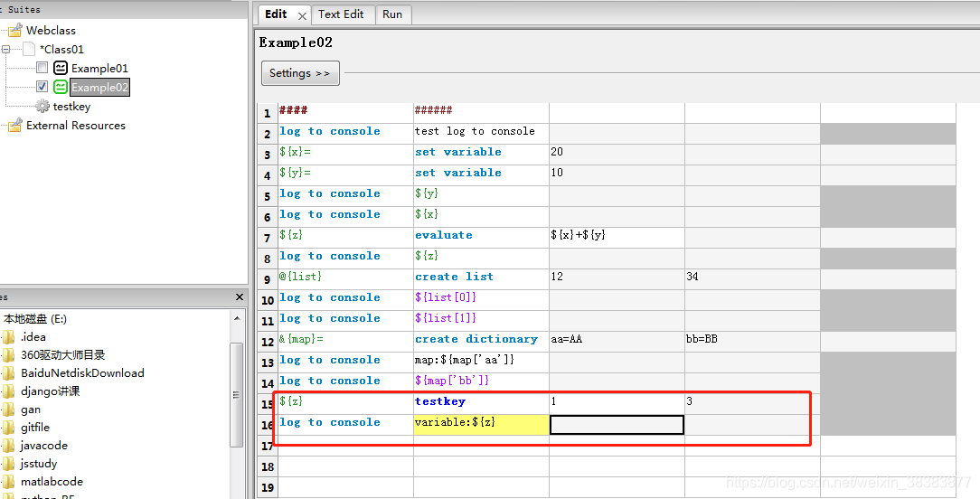Viewport: 980px width, 499px height.
Task: Click the green Example02 robot icon
Action: [61, 87]
